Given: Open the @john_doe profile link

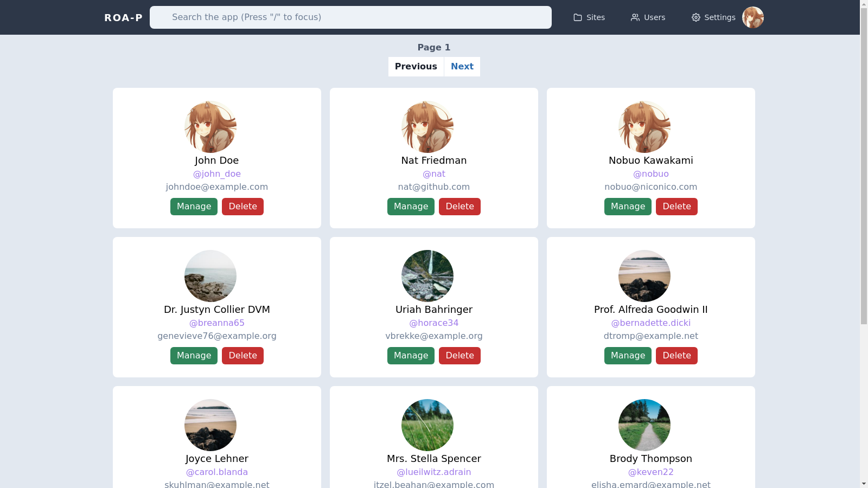Looking at the screenshot, I should pyautogui.click(x=216, y=174).
